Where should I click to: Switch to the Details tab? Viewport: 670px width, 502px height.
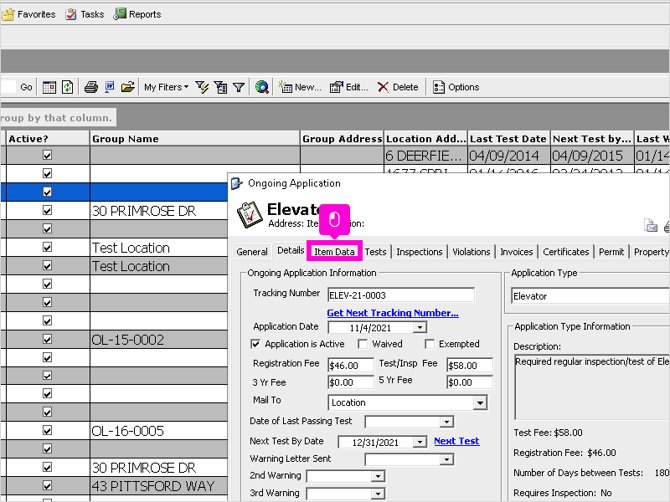coord(291,250)
